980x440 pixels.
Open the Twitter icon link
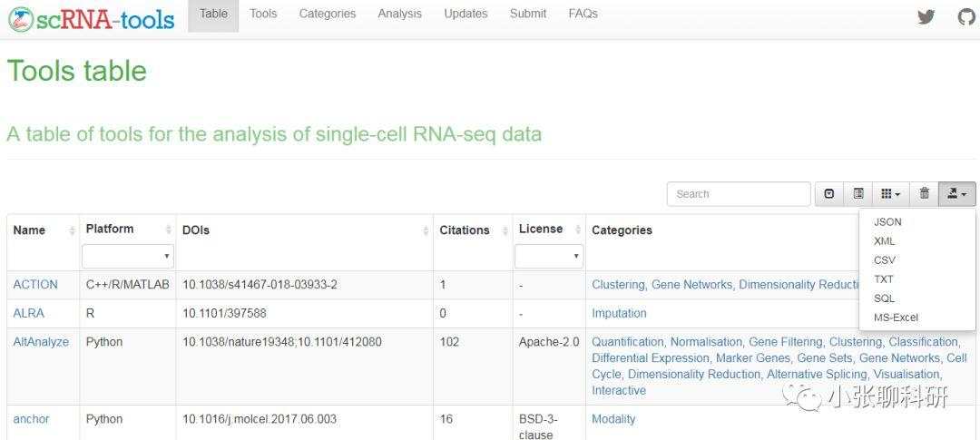click(x=926, y=16)
